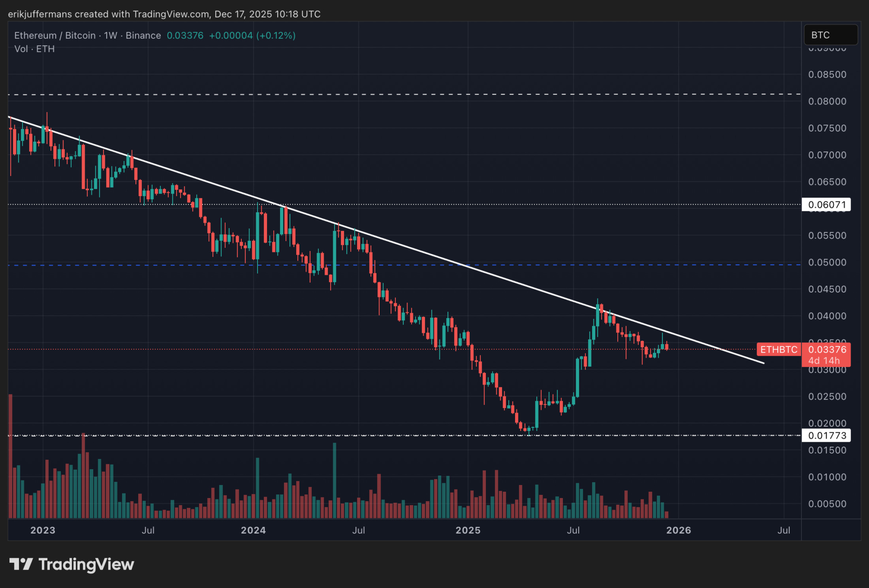Select the red ETHBTC symbol tag
This screenshot has width=869, height=588.
click(778, 350)
